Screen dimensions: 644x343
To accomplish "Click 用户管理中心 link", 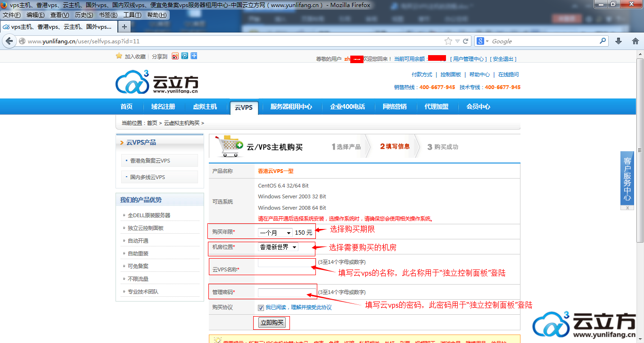I will pos(468,59).
